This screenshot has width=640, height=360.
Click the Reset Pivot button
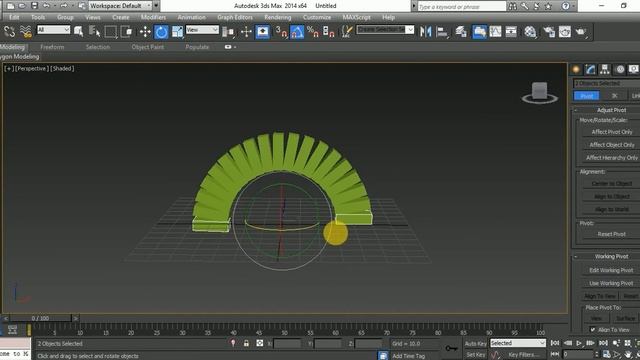tap(611, 234)
